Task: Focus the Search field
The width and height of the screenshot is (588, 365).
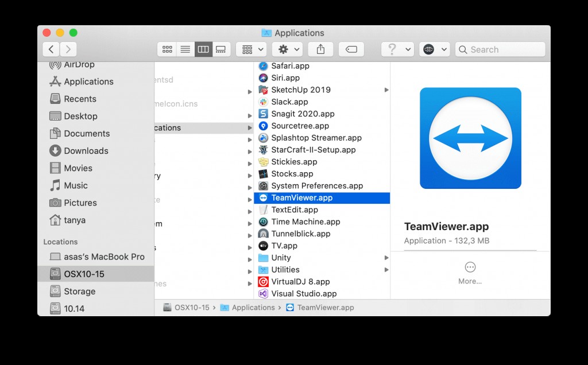Action: coord(500,49)
